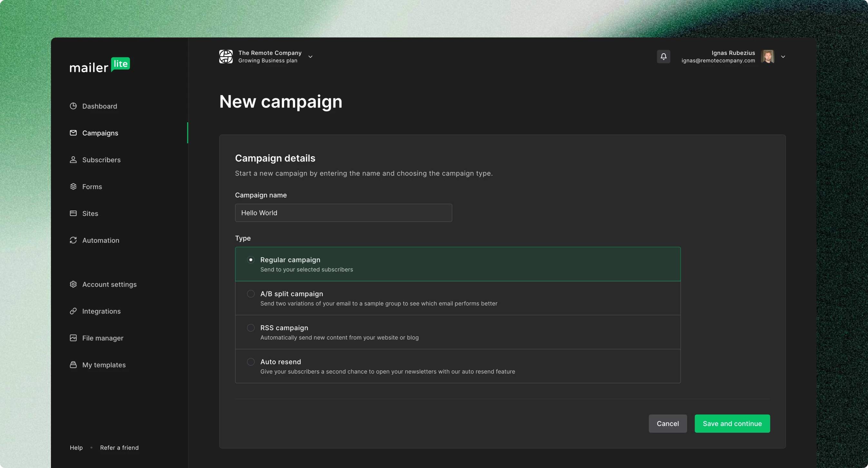Click the notification bell icon
This screenshot has width=868, height=468.
pos(663,57)
